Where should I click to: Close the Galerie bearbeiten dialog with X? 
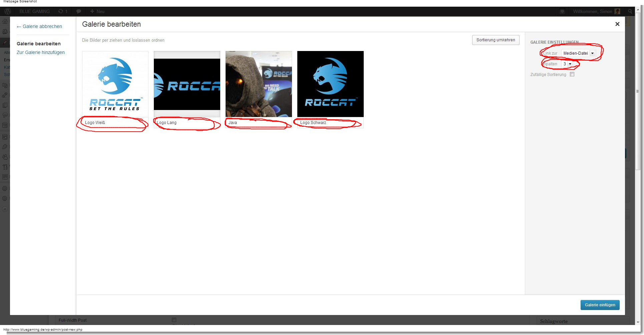click(617, 24)
